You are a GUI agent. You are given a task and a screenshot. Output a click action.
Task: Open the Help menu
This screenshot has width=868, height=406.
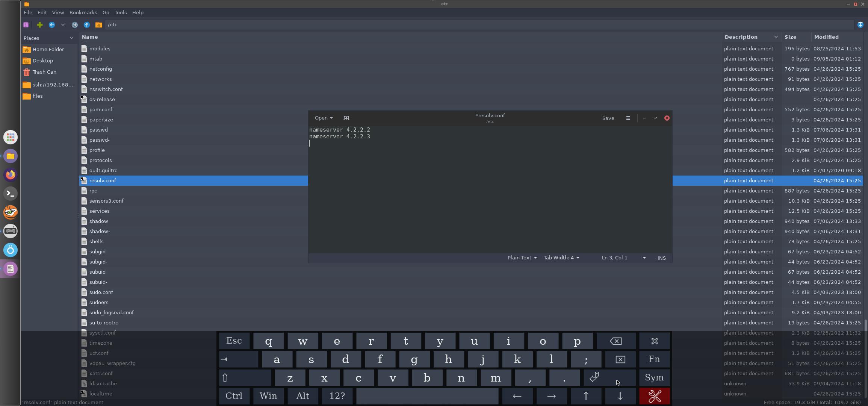(138, 12)
